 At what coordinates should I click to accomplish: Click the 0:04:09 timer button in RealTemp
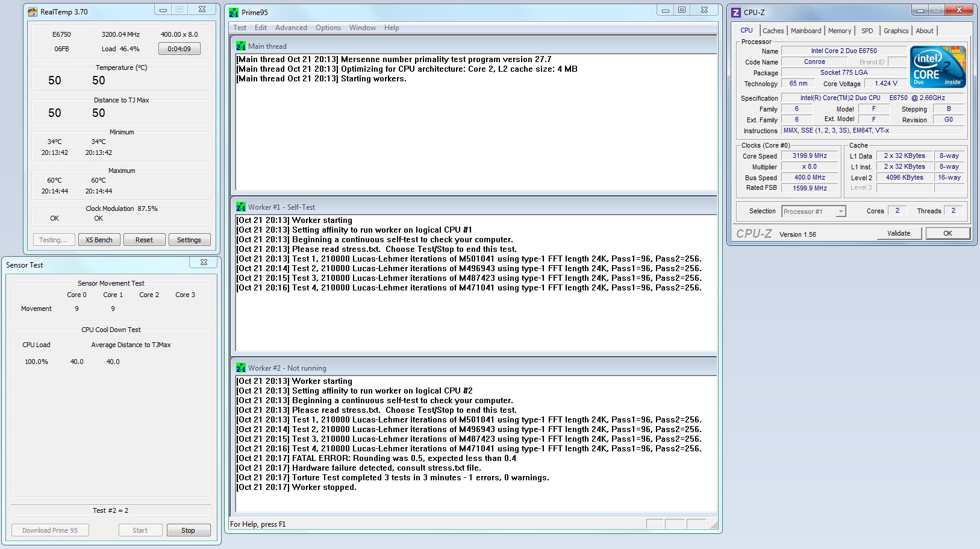pos(179,49)
